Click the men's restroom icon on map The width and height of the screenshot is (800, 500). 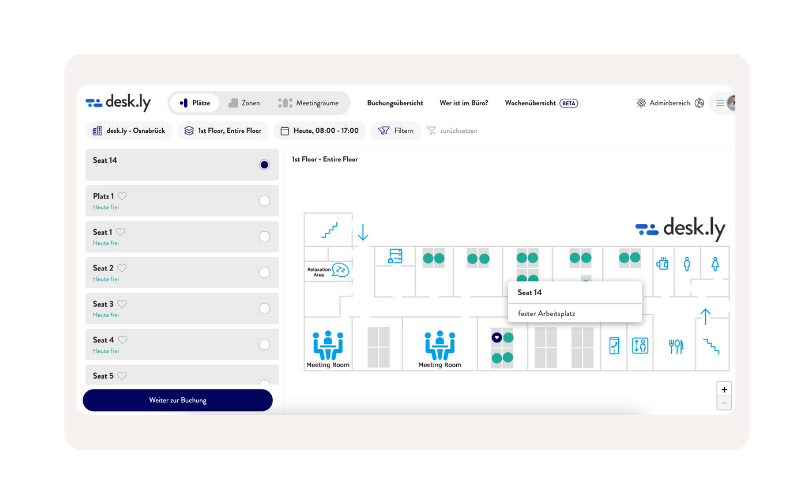pyautogui.click(x=687, y=264)
